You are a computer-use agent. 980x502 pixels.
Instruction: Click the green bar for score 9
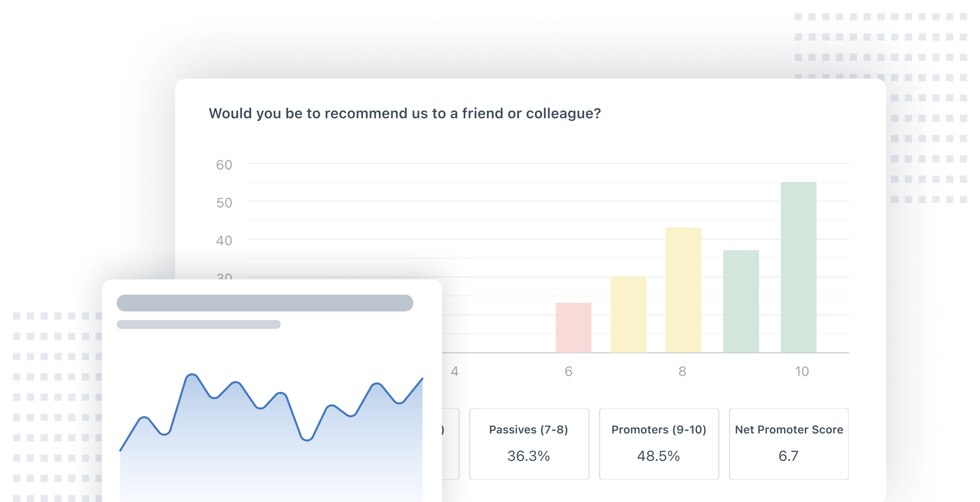[741, 301]
